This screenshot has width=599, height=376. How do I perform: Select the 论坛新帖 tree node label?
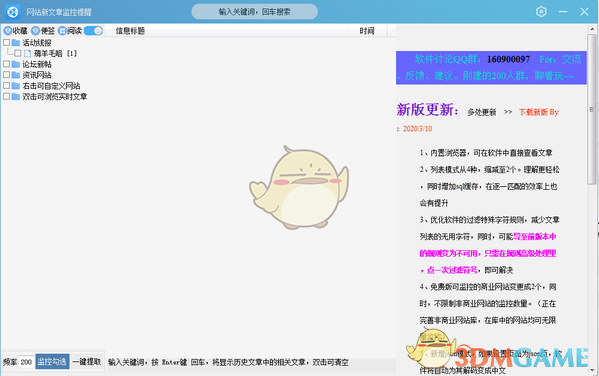pos(37,64)
